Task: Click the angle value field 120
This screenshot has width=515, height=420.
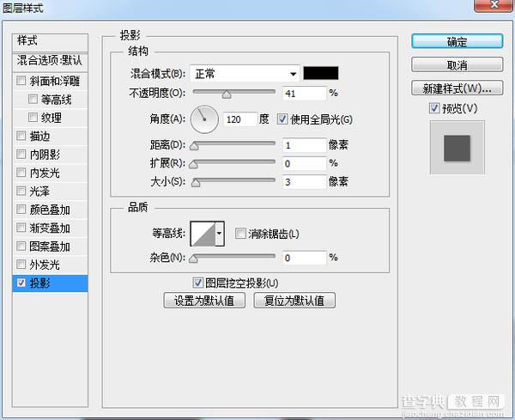Action: point(240,119)
